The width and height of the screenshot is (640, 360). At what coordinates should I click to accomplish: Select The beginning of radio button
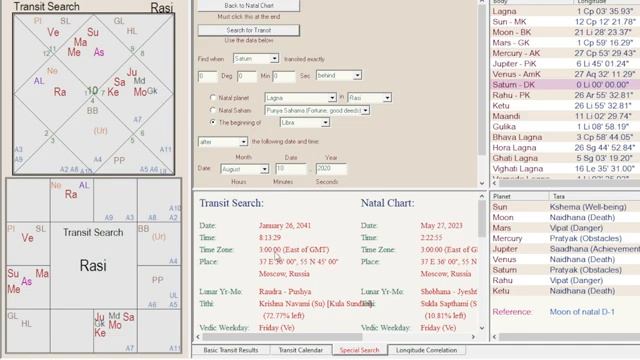[213, 122]
